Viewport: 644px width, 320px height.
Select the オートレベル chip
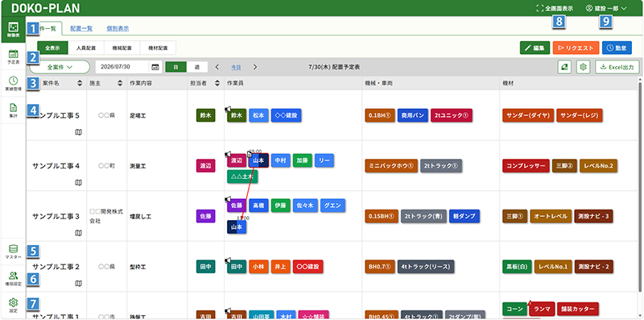click(551, 216)
